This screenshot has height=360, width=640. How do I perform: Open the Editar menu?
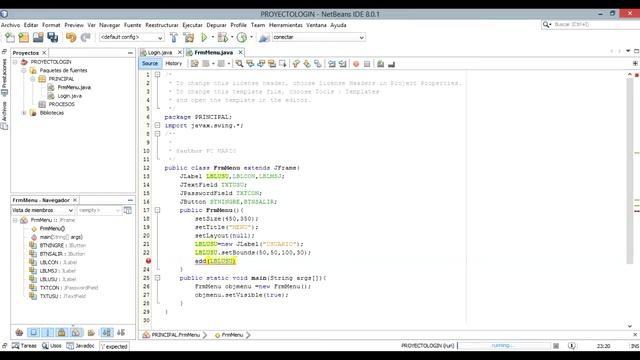[x=31, y=25]
